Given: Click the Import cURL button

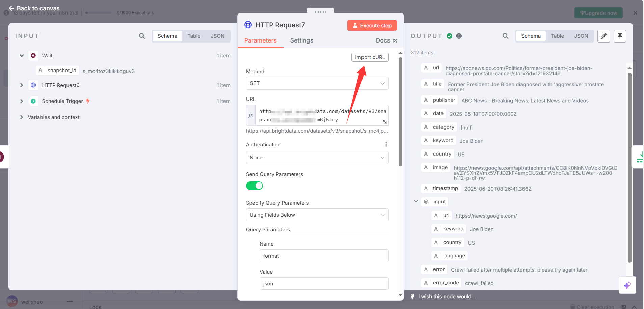Looking at the screenshot, I should 370,57.
